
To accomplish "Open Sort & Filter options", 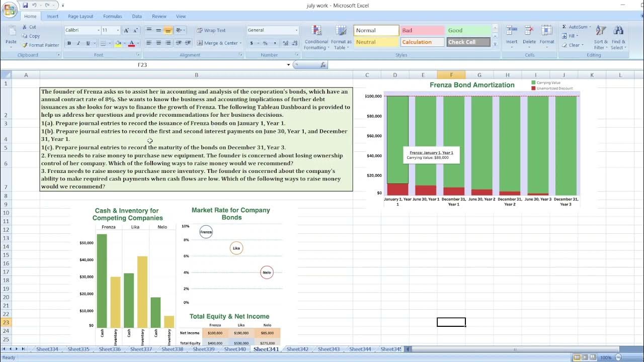I will coord(601,38).
